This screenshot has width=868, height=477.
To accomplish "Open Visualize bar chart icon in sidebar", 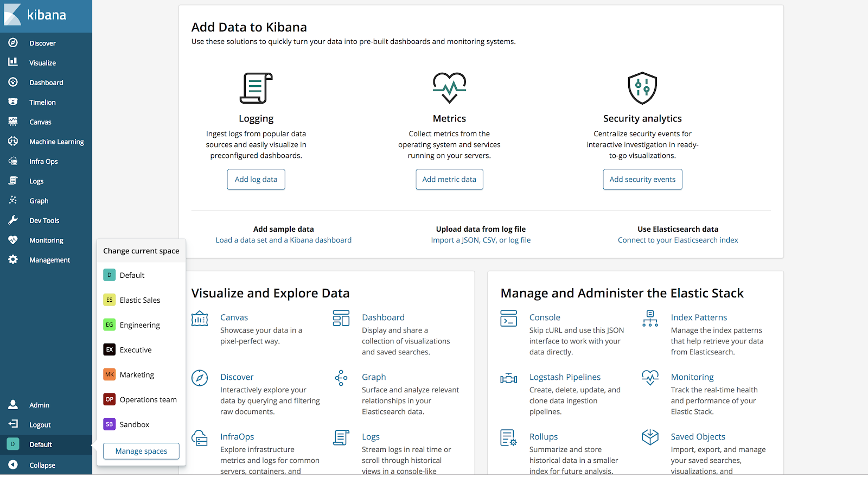I will click(13, 62).
